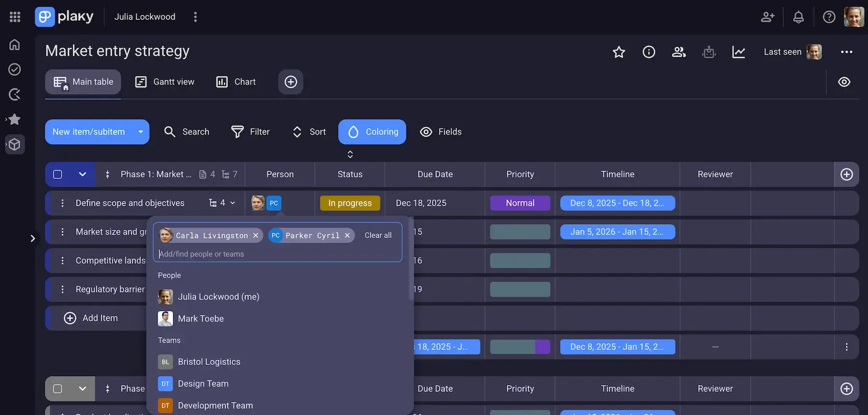Open My tasks checkmark sidebar icon
This screenshot has height=415, width=868.
tap(15, 69)
